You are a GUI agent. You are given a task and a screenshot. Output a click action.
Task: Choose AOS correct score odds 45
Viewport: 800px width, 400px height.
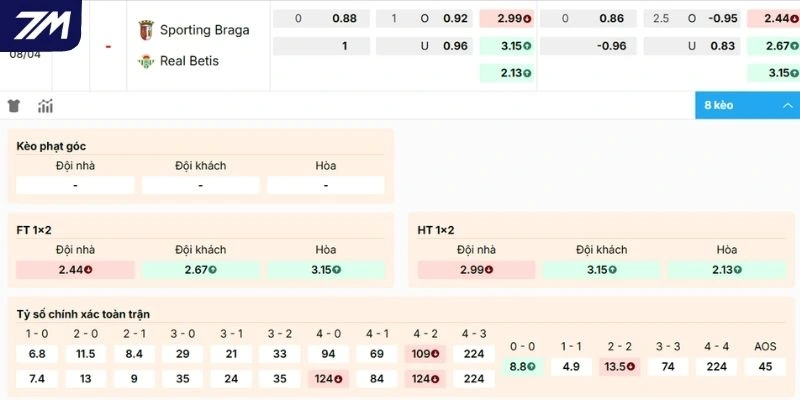[x=765, y=366]
